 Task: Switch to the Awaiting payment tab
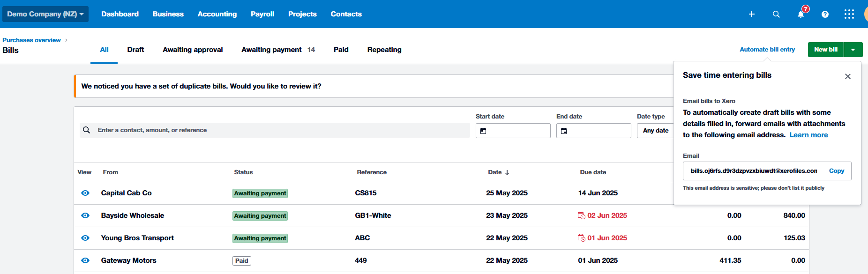click(x=272, y=50)
